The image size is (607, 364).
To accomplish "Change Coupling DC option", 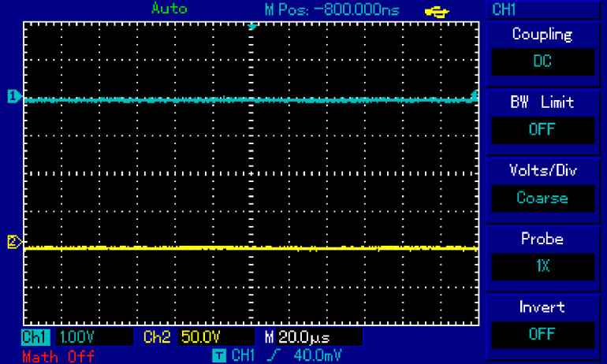I will (542, 61).
